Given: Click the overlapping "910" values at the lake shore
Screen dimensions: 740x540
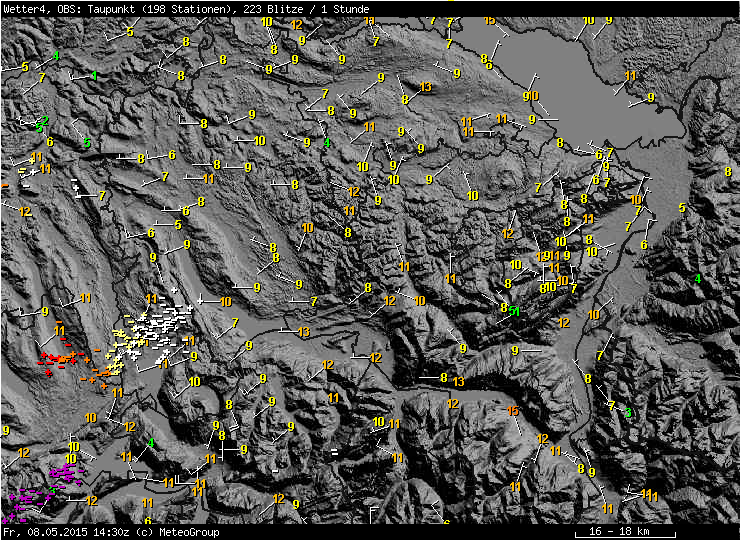Looking at the screenshot, I should [x=531, y=96].
